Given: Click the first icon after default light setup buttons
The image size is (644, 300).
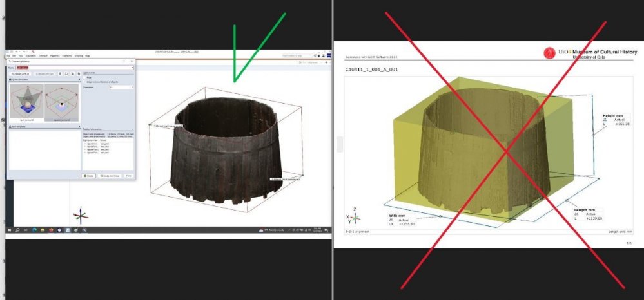Looking at the screenshot, I should tap(60, 74).
